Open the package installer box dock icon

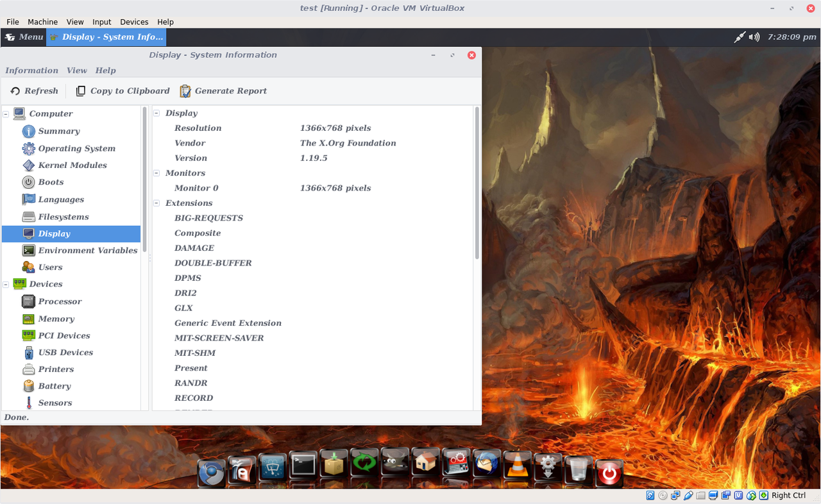click(334, 464)
